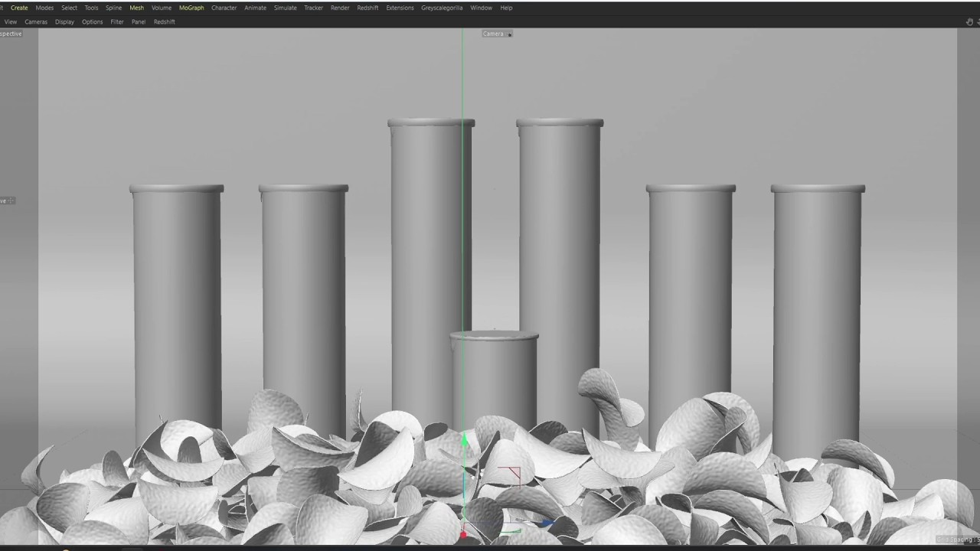Screen dimensions: 980x551
Task: Open the Character menu
Action: coord(224,8)
